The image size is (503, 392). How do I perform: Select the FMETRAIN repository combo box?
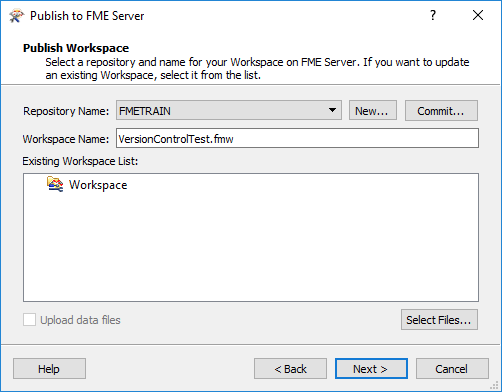tap(229, 110)
